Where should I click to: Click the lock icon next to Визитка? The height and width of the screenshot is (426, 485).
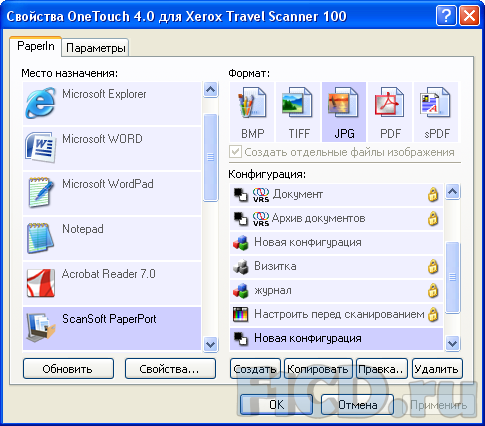pyautogui.click(x=433, y=266)
